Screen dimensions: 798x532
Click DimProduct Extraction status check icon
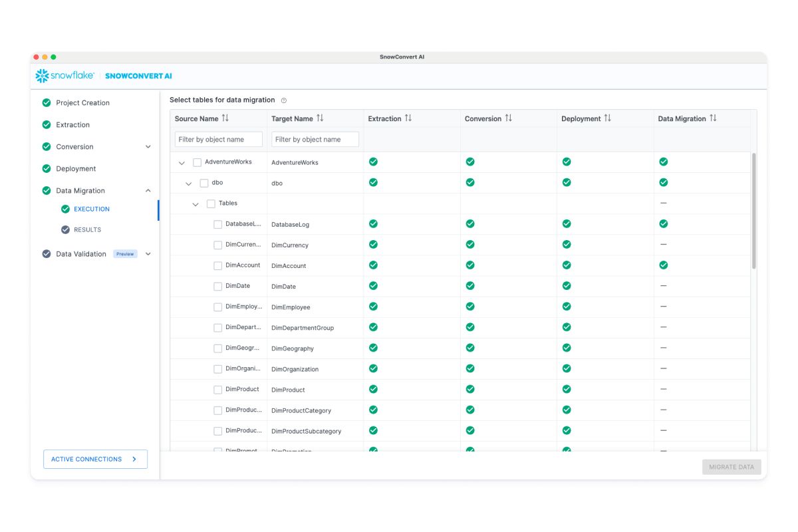[373, 388]
